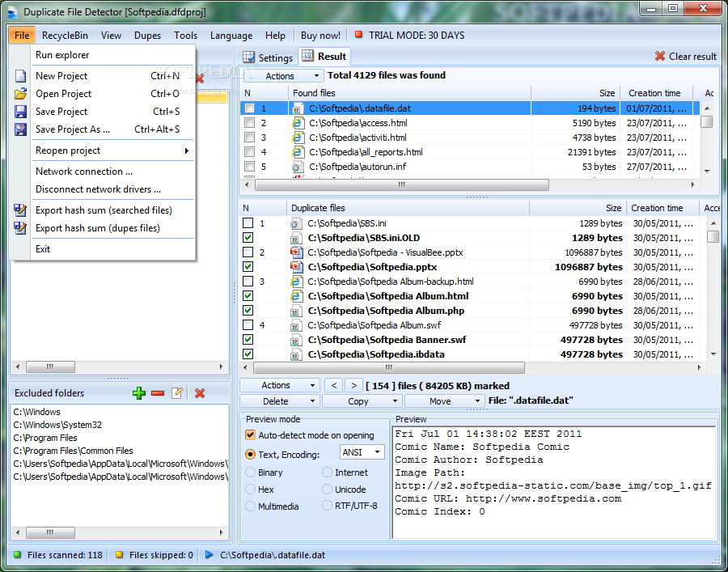Click the Save Project floppy icon
Viewport: 728px width, 572px height.
[20, 112]
